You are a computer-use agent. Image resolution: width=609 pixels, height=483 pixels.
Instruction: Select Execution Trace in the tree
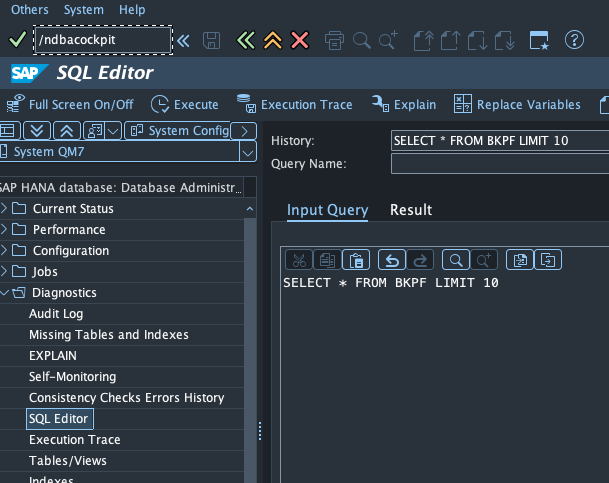pyautogui.click(x=75, y=440)
